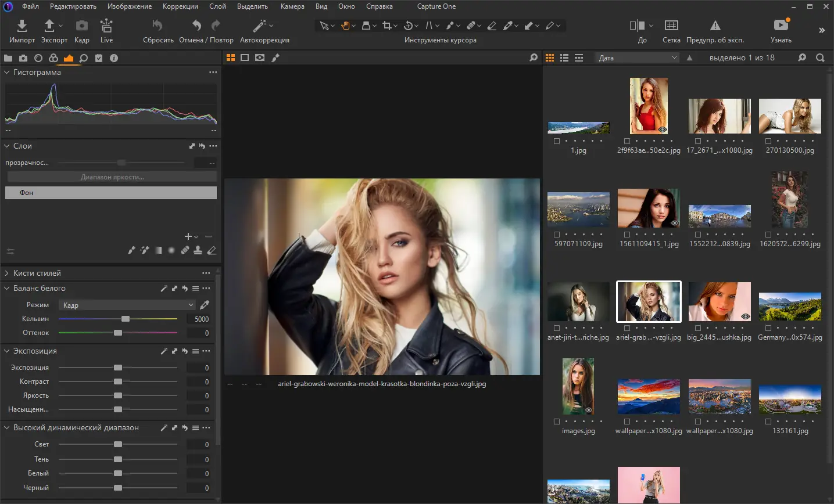Click the Import icon in toolbar
Screen dimensions: 834x504
(x=22, y=26)
